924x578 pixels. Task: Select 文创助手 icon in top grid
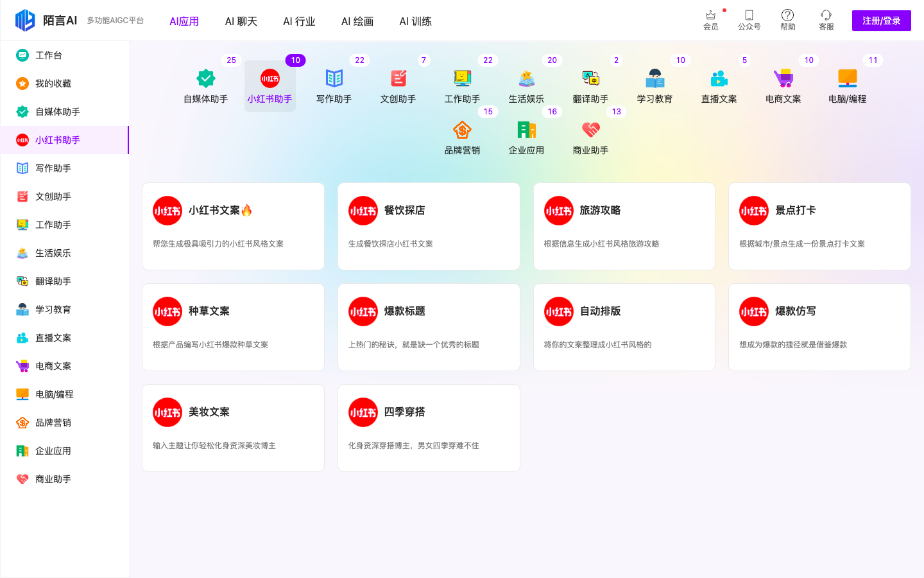click(398, 78)
